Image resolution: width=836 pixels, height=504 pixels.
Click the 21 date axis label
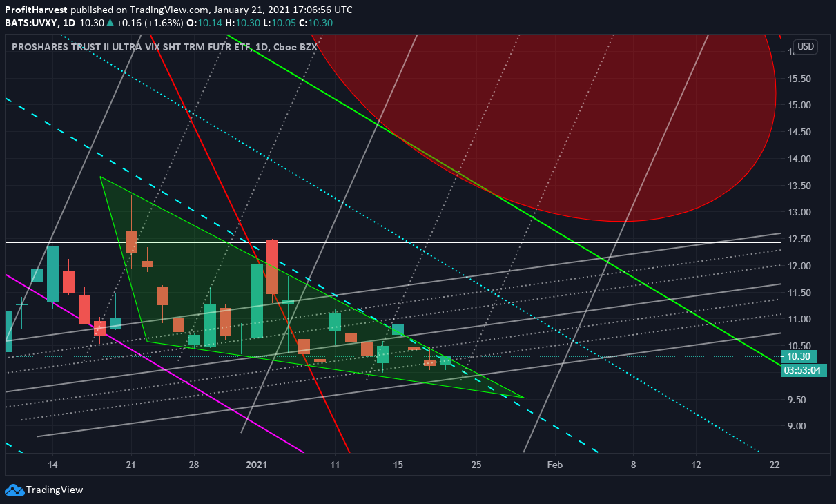coord(130,465)
